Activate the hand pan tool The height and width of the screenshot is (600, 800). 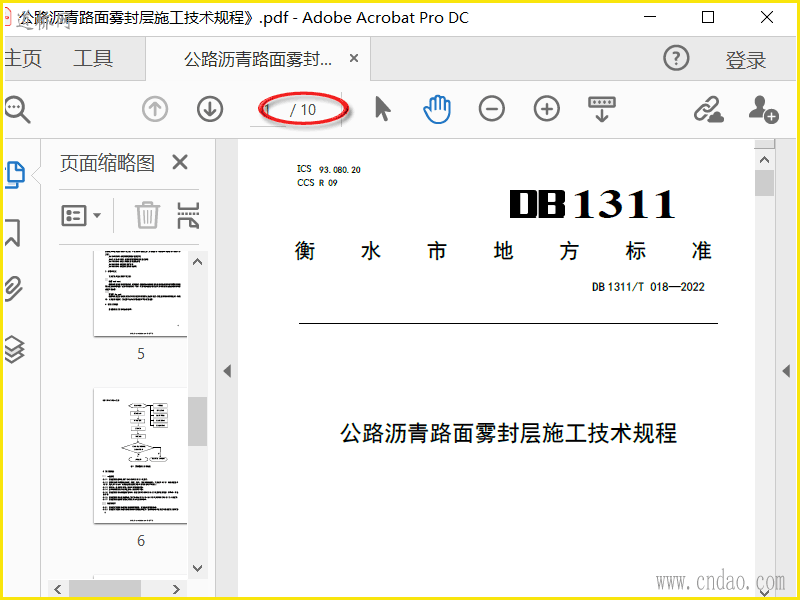[437, 109]
